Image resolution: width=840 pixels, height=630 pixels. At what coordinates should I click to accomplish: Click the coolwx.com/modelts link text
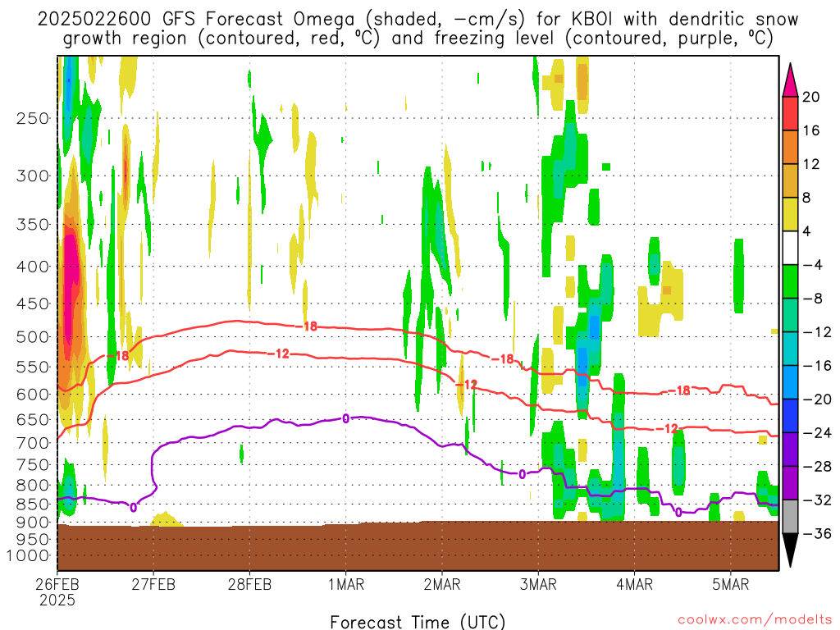pos(755,620)
